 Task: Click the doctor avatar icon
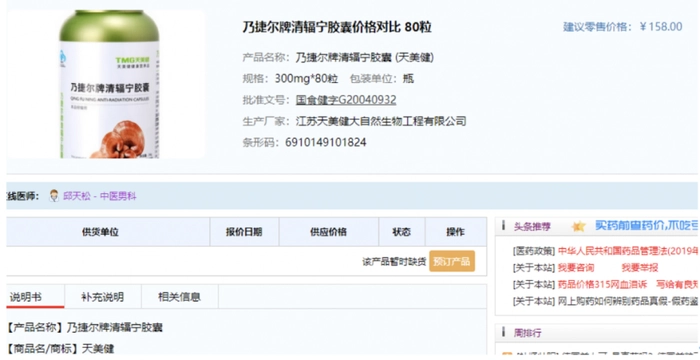click(54, 196)
